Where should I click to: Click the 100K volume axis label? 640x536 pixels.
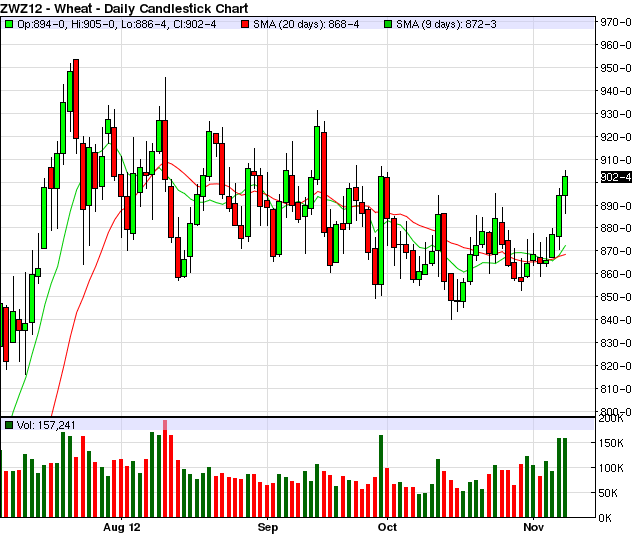[611, 468]
